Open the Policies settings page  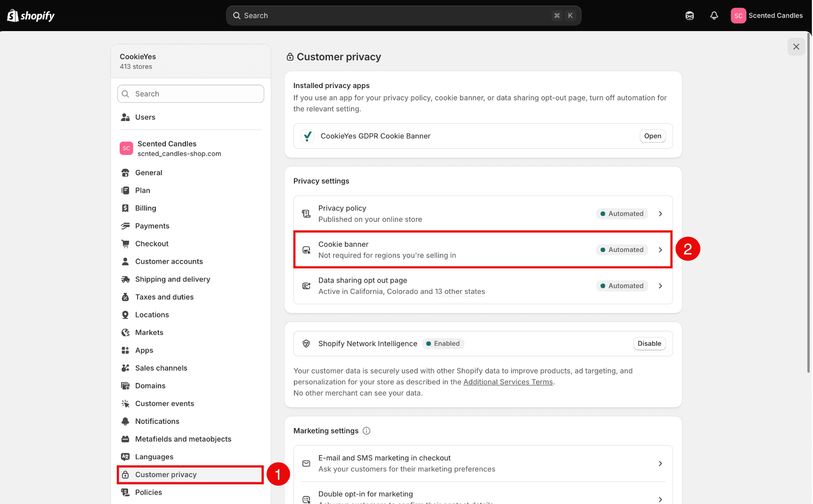click(190, 492)
